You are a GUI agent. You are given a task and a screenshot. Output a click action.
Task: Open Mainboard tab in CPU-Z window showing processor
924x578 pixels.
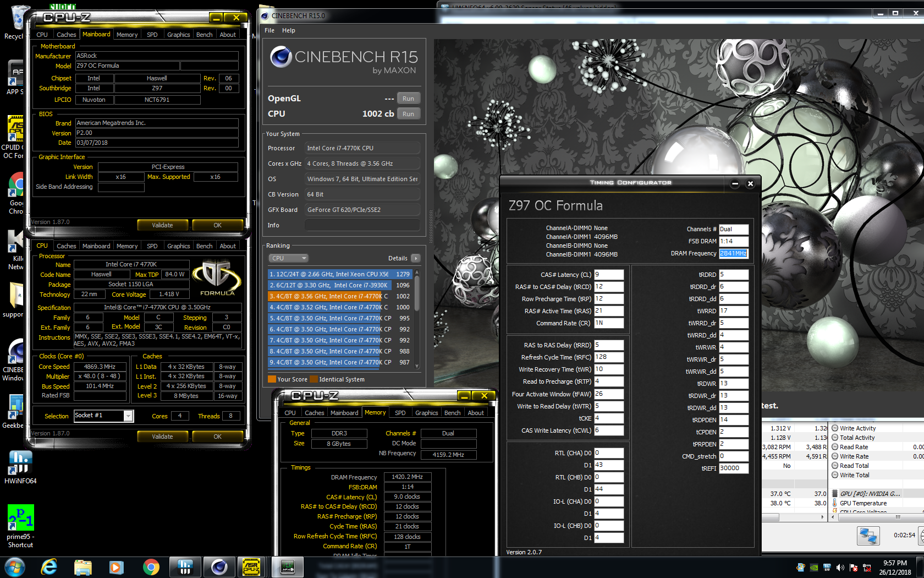click(97, 246)
